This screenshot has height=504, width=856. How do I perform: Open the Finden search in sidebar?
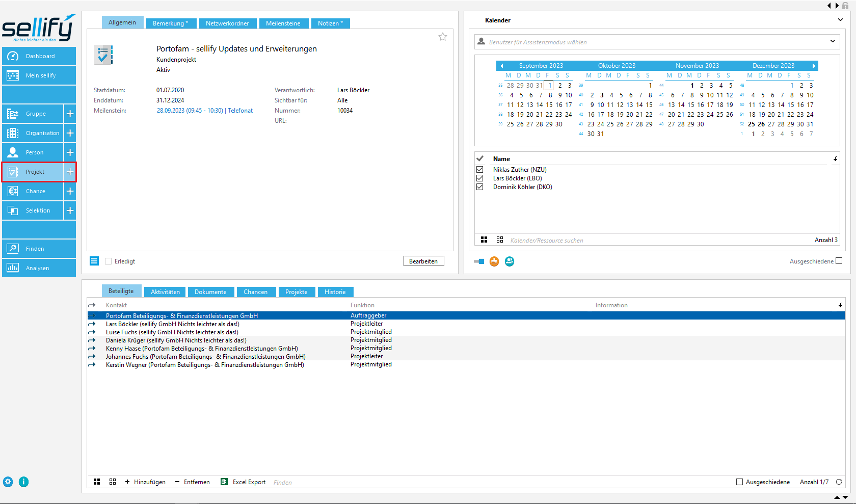[x=39, y=249]
